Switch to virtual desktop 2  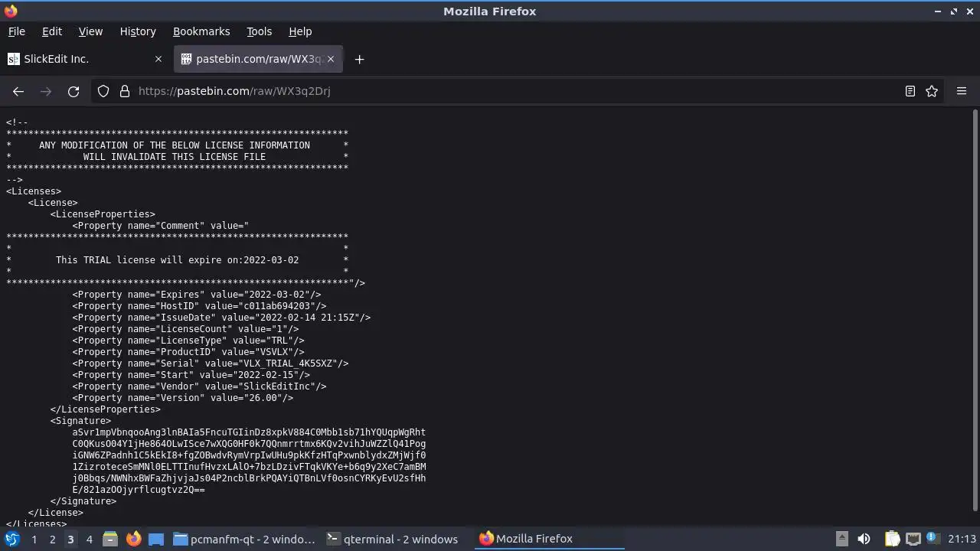tap(52, 540)
